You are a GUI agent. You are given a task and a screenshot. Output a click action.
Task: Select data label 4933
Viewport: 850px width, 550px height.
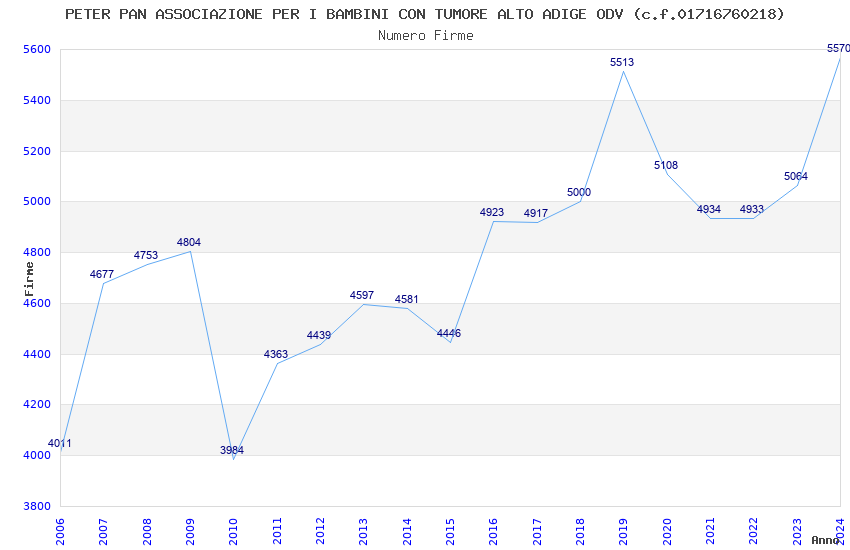pyautogui.click(x=752, y=209)
